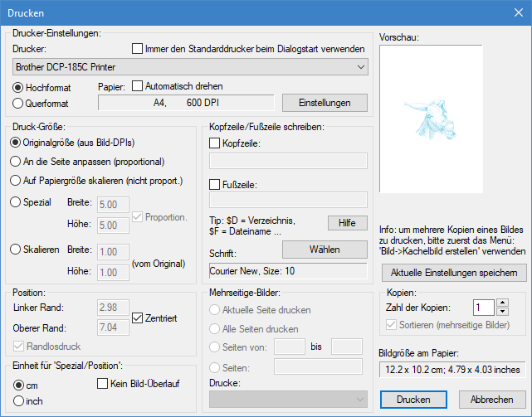Click the A4, 600 DPI paper field
The image size is (532, 417).
186,103
